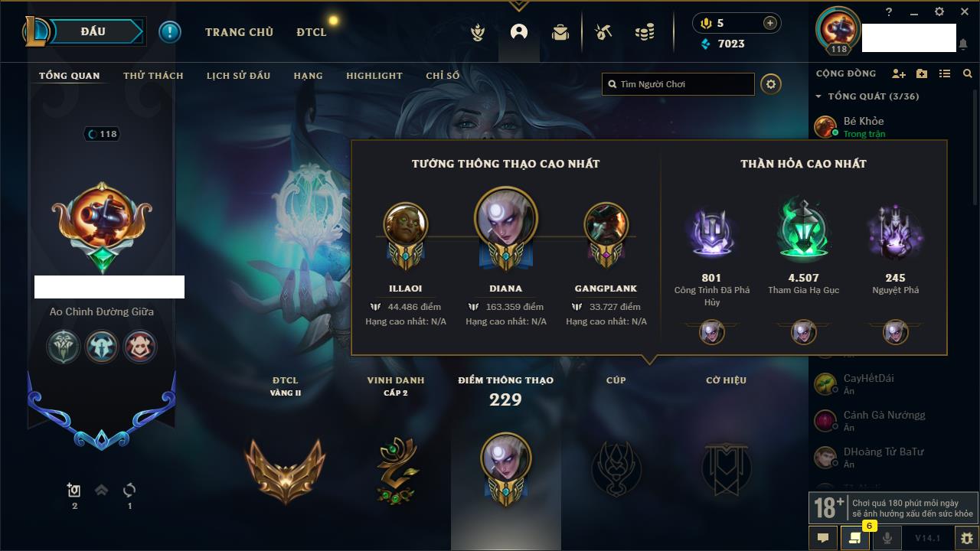Viewport: 980px width, 551px height.
Task: Click the Tìm Người Chơi search field
Action: (678, 84)
